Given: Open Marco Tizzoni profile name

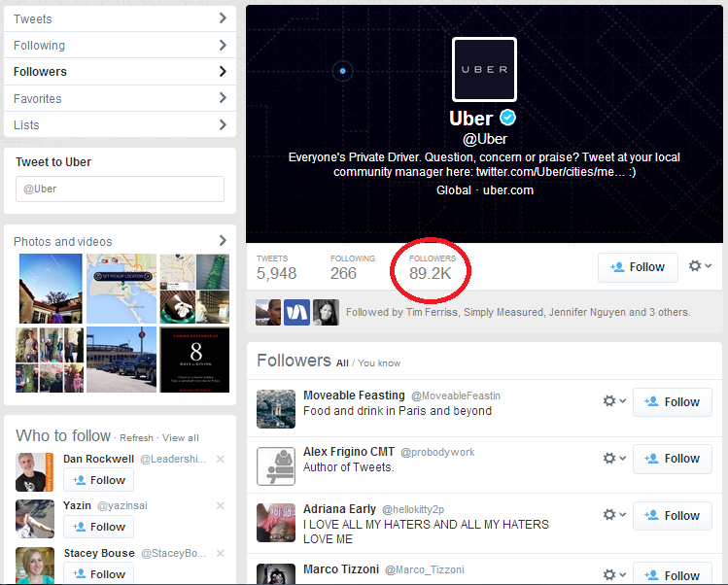Looking at the screenshot, I should pos(341,569).
